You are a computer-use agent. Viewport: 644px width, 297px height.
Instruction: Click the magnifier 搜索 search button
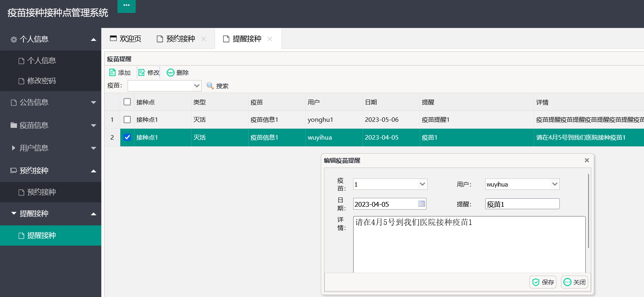point(218,86)
